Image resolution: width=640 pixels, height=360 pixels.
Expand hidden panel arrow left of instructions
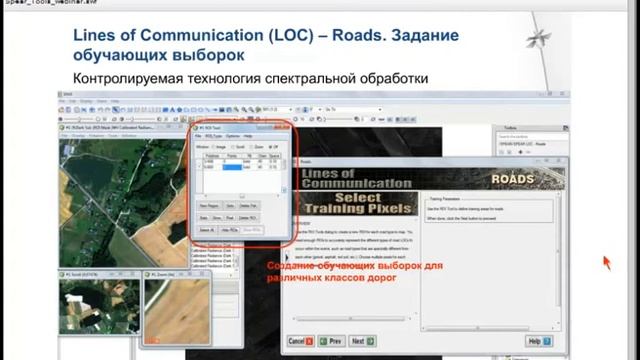pyautogui.click(x=287, y=257)
